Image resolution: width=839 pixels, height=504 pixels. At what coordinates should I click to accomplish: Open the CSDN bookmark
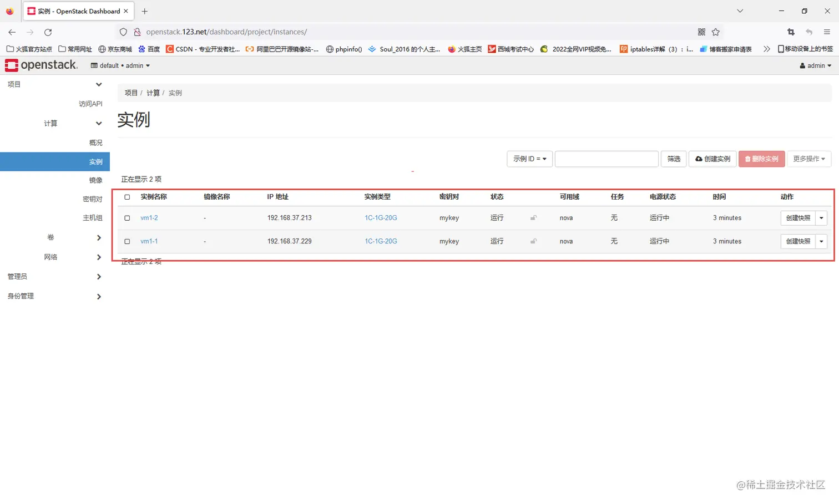click(203, 49)
